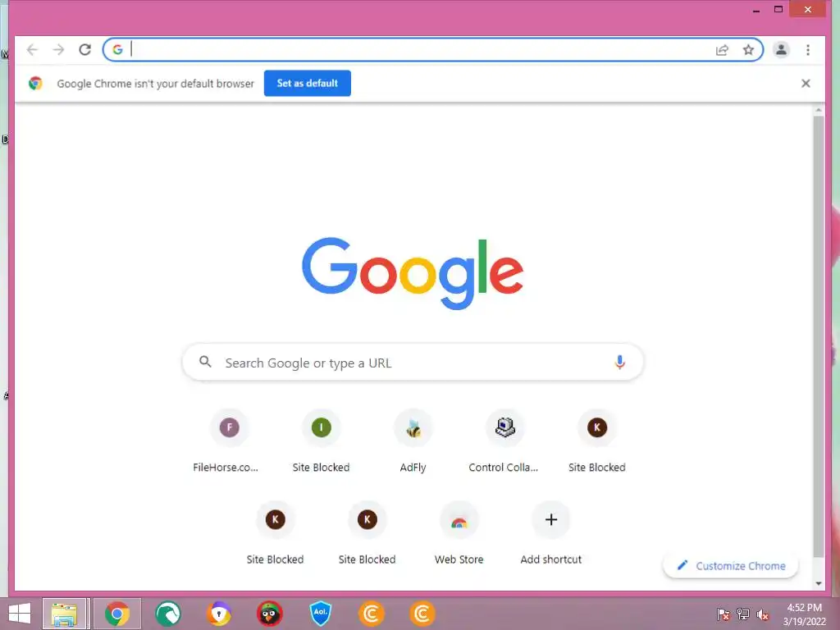Click the page's vertical scrollbar

pyautogui.click(x=818, y=336)
